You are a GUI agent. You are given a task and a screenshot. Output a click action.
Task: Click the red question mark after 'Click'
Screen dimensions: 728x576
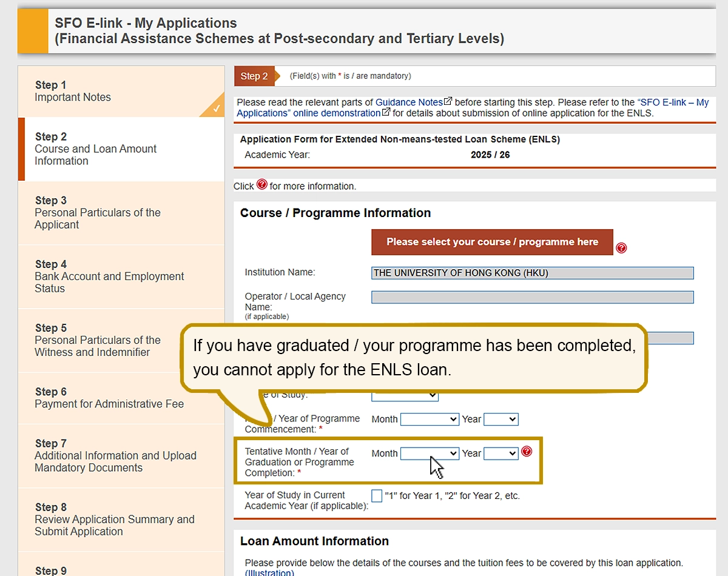click(262, 184)
